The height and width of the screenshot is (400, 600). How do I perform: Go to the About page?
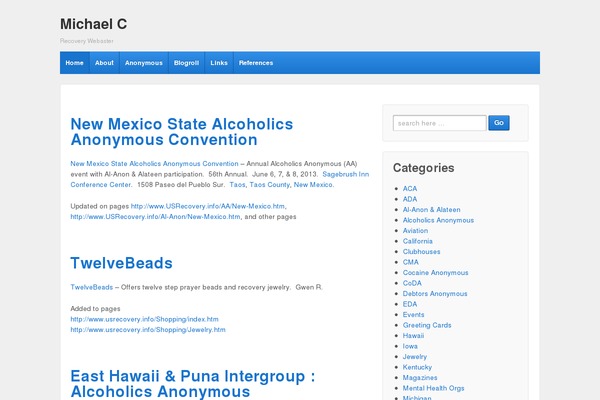(104, 63)
